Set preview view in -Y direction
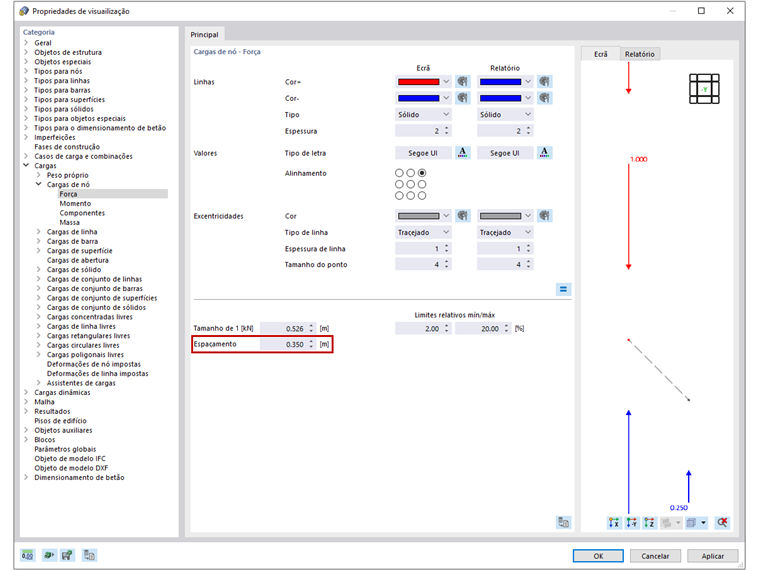Screen dimensions: 760x570 click(632, 522)
